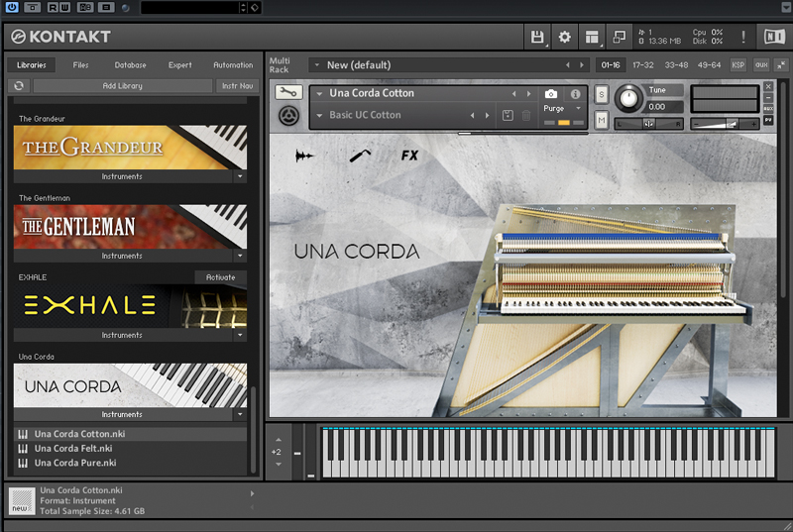Open the FX page
The image size is (793, 532).
pyautogui.click(x=409, y=156)
